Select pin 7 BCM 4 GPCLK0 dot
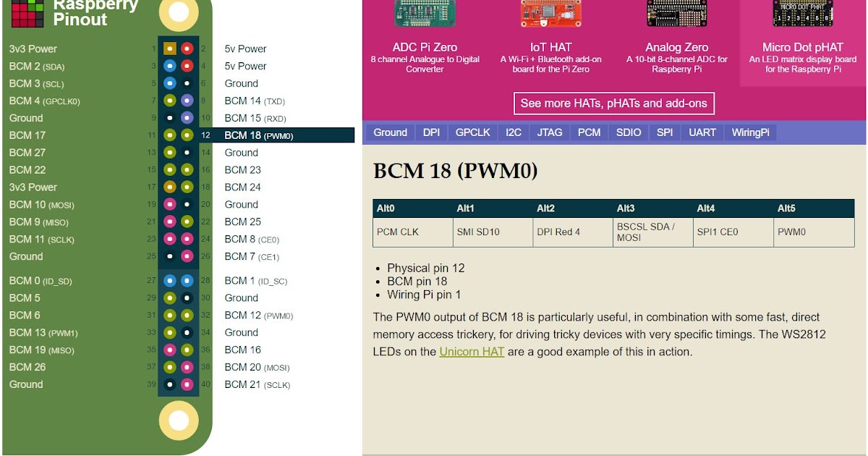868x456 pixels. 169,101
